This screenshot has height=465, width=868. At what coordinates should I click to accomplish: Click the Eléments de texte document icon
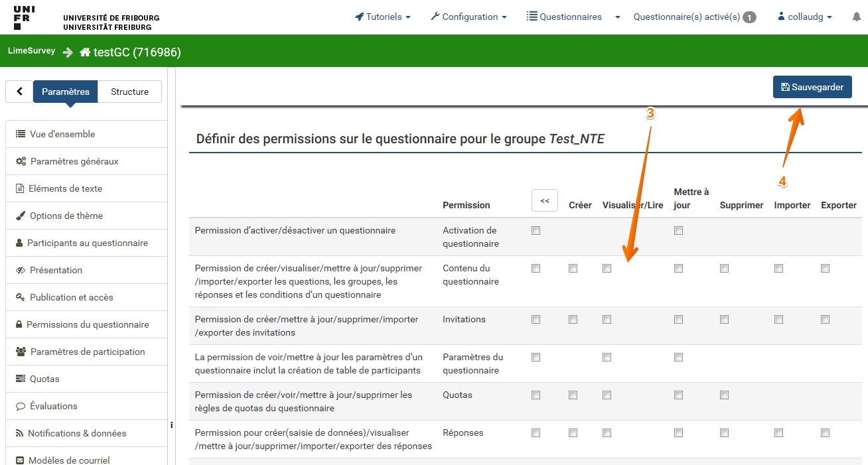point(20,188)
